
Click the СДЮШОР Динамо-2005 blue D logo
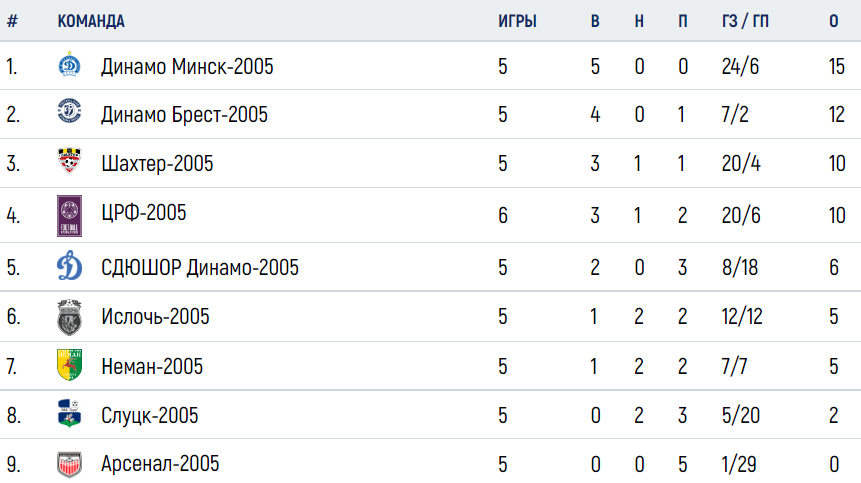pos(69,266)
